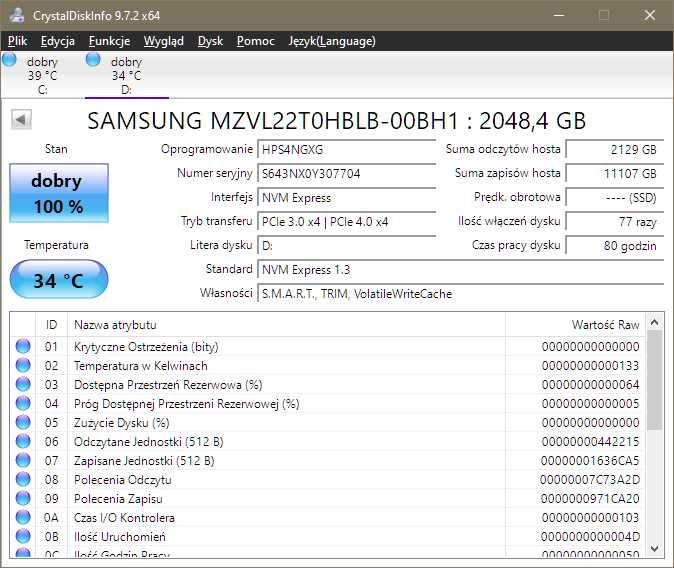Click the PCIe 3.0 x4 transfer mode field
This screenshot has height=568, width=674.
(x=346, y=222)
